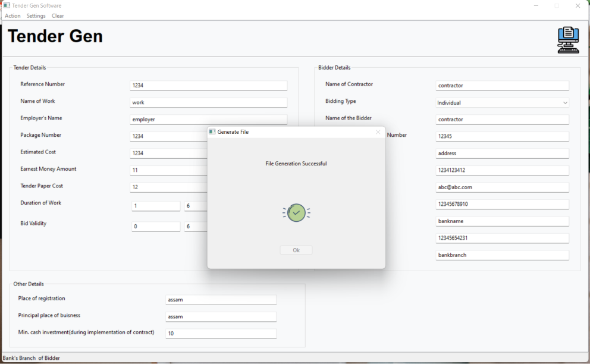Click the 'Other Details' group label
The width and height of the screenshot is (590, 364).
pyautogui.click(x=29, y=284)
